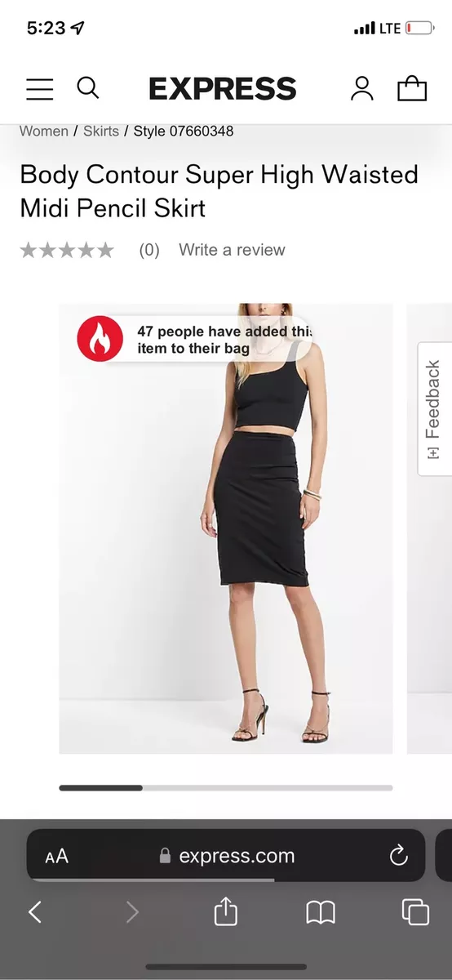Screen dimensions: 452x980
Task: Tap the EXPRESS logo
Action: pos(222,88)
